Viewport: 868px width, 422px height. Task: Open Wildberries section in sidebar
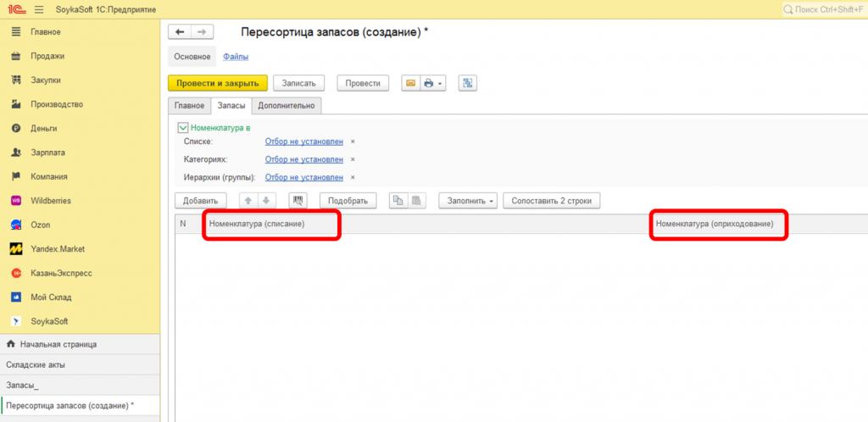(50, 201)
